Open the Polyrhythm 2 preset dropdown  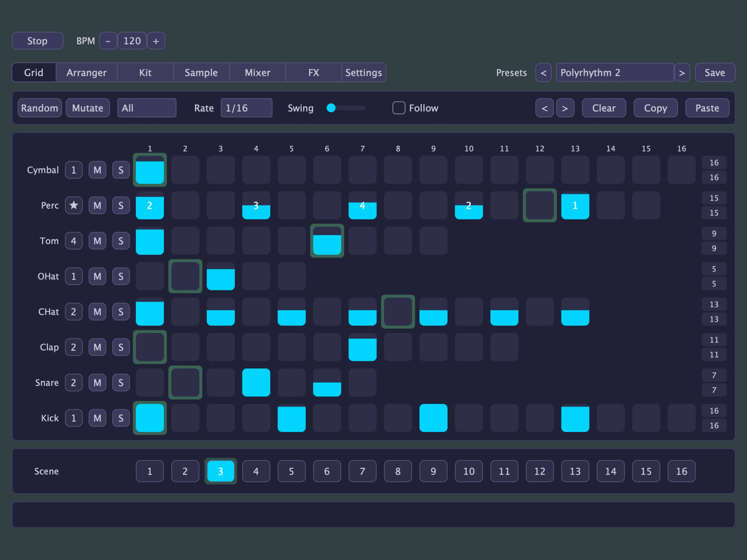pyautogui.click(x=615, y=72)
